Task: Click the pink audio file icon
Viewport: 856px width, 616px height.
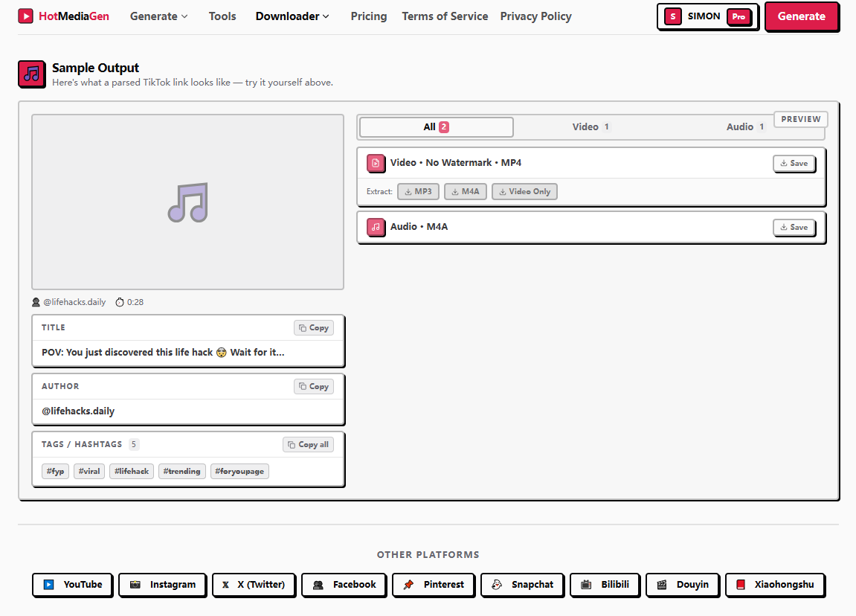Action: coord(376,227)
